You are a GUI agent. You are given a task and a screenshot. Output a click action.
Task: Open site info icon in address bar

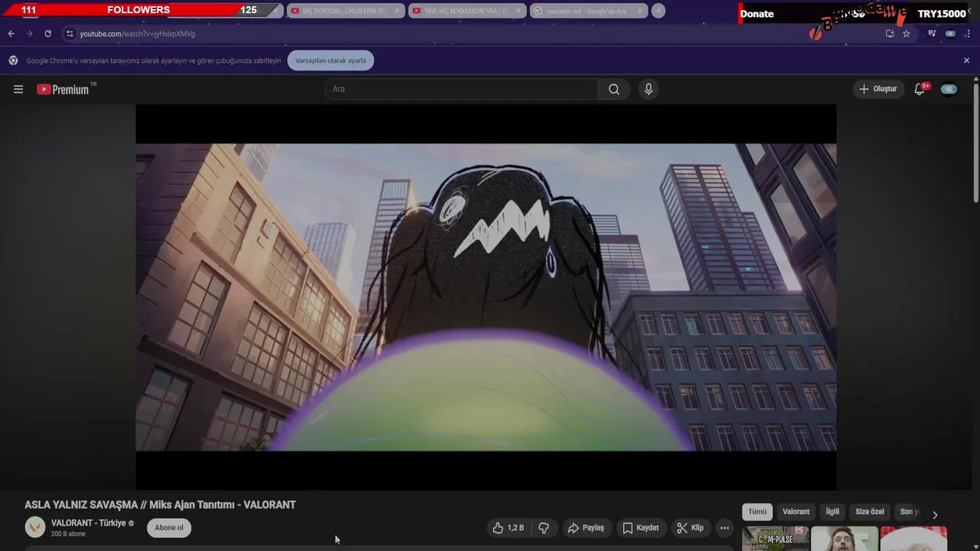(70, 34)
